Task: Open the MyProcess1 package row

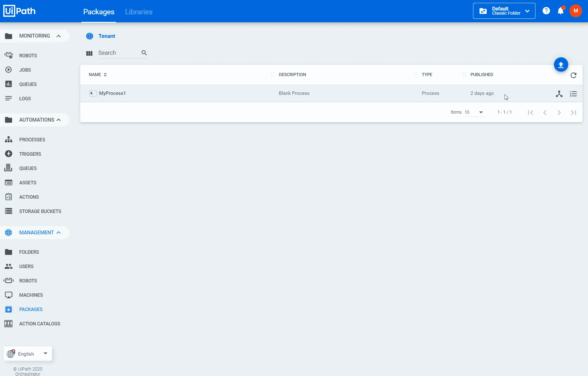Action: (331, 93)
